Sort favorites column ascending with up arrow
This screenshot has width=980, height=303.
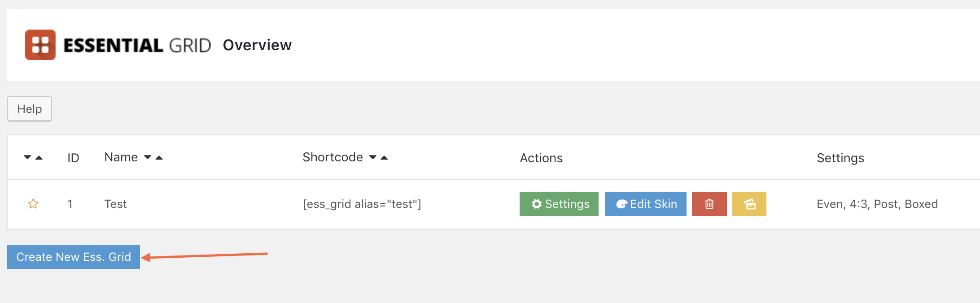pos(39,157)
